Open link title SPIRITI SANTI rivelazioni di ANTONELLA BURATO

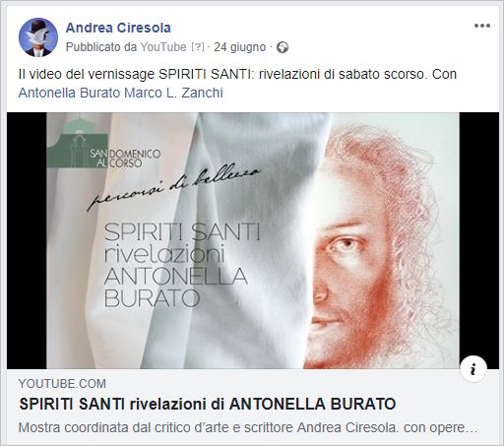tap(208, 404)
